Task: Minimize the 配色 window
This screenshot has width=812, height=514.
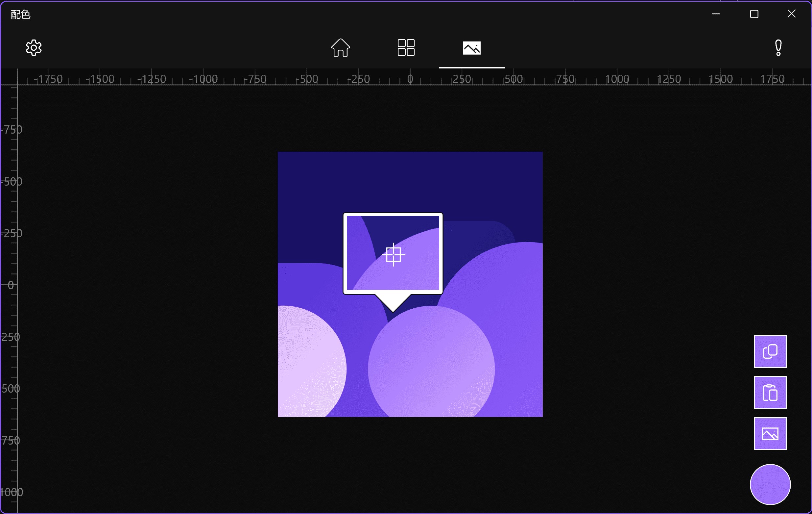Action: [716, 14]
